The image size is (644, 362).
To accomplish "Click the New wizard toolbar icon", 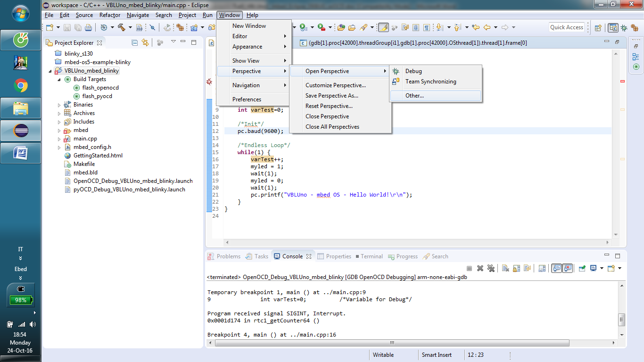I will [x=49, y=27].
